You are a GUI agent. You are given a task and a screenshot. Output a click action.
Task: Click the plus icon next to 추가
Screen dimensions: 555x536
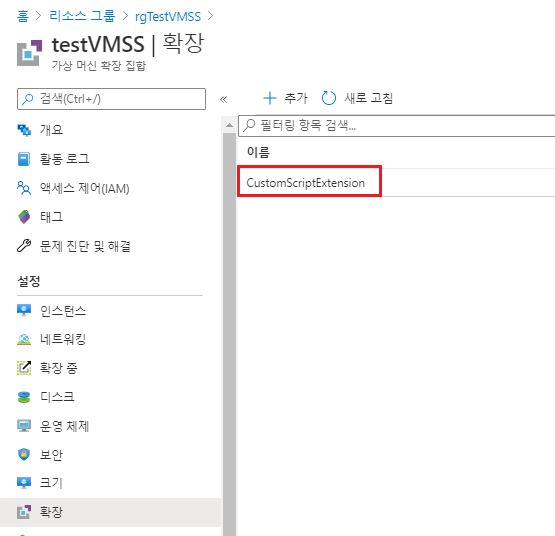coord(270,98)
